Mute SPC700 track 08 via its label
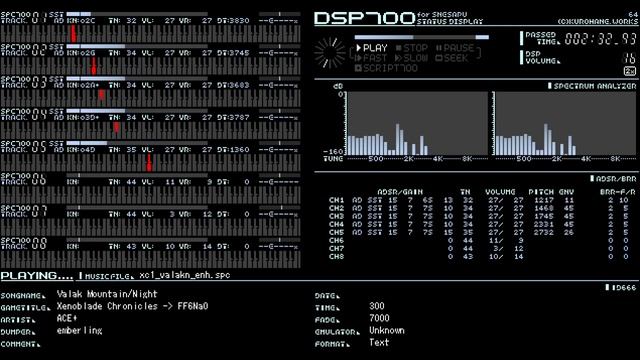This screenshot has width=640, height=360. click(x=24, y=243)
